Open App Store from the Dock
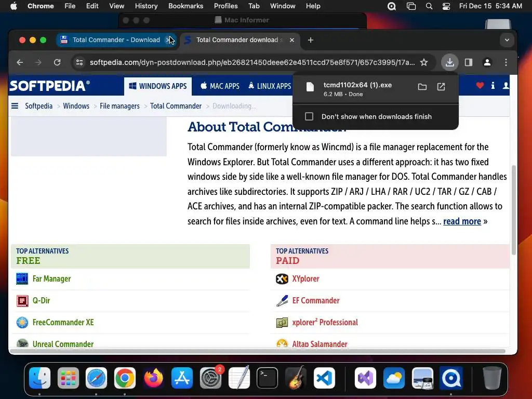532x399 pixels. tap(182, 378)
